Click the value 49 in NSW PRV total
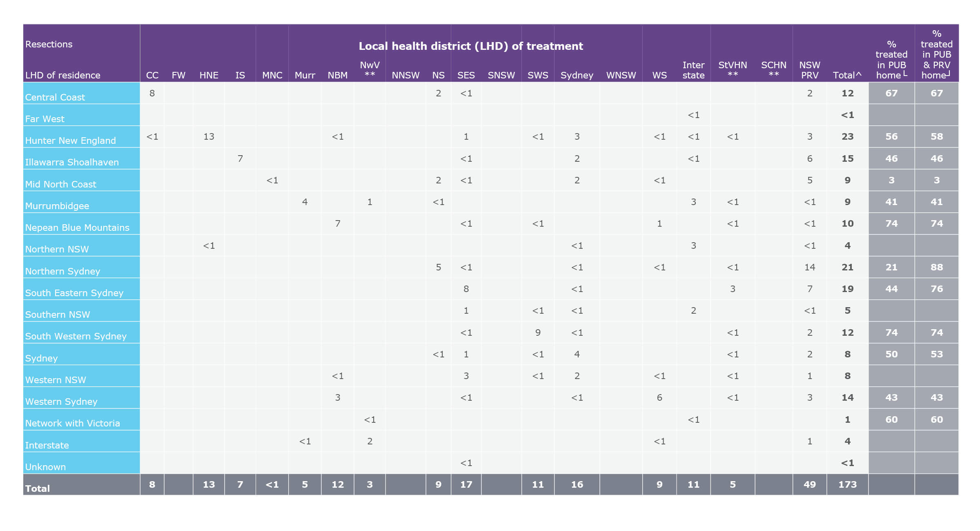The image size is (980, 531). [810, 485]
